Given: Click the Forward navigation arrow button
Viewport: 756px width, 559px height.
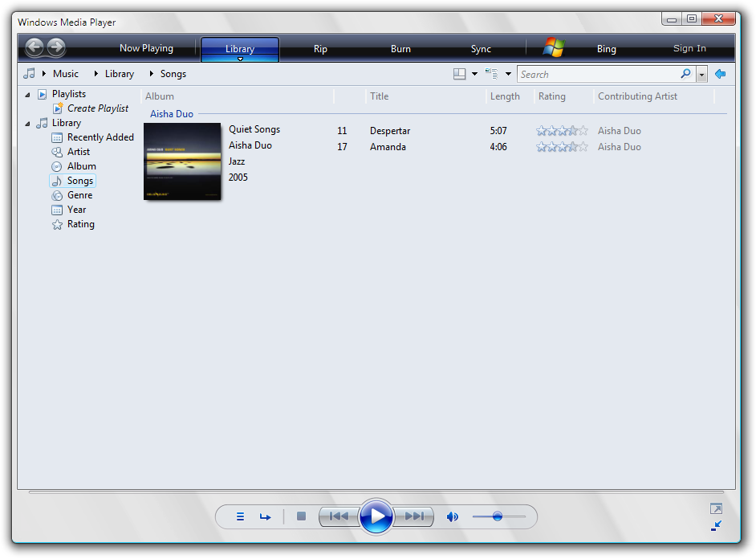Looking at the screenshot, I should coord(56,47).
